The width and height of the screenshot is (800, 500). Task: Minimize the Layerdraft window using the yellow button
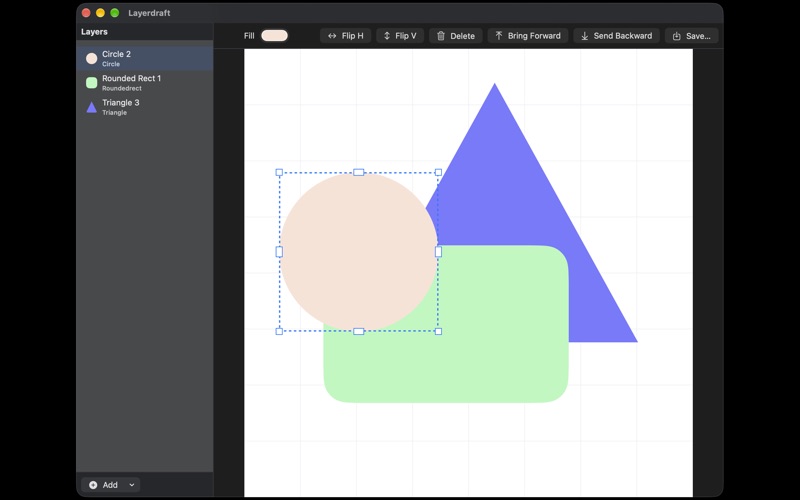[101, 13]
